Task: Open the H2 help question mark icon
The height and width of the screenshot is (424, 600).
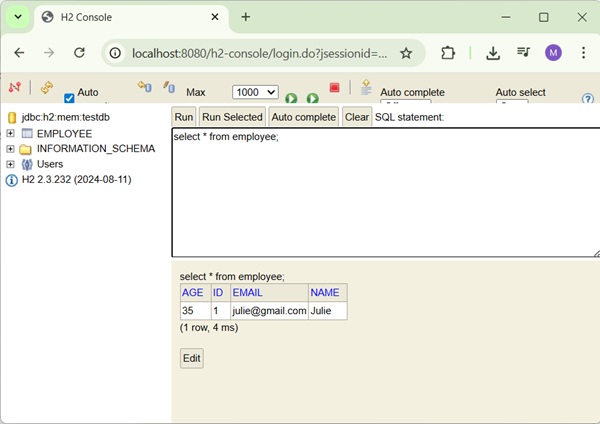Action: tap(588, 99)
